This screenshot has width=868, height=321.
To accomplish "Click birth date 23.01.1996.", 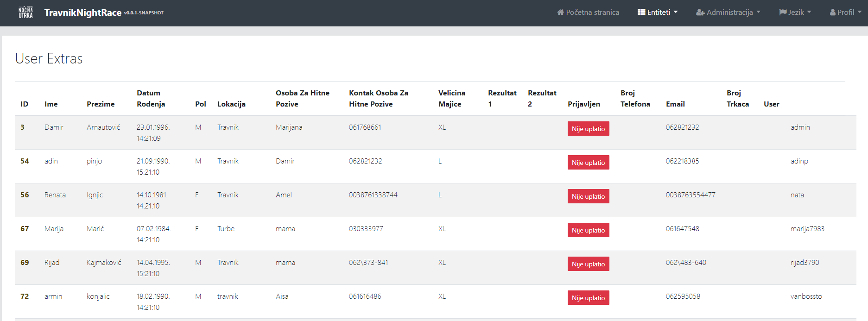I will pyautogui.click(x=153, y=127).
